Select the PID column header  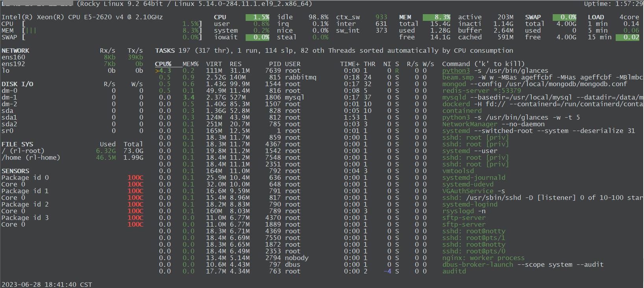[x=275, y=64]
